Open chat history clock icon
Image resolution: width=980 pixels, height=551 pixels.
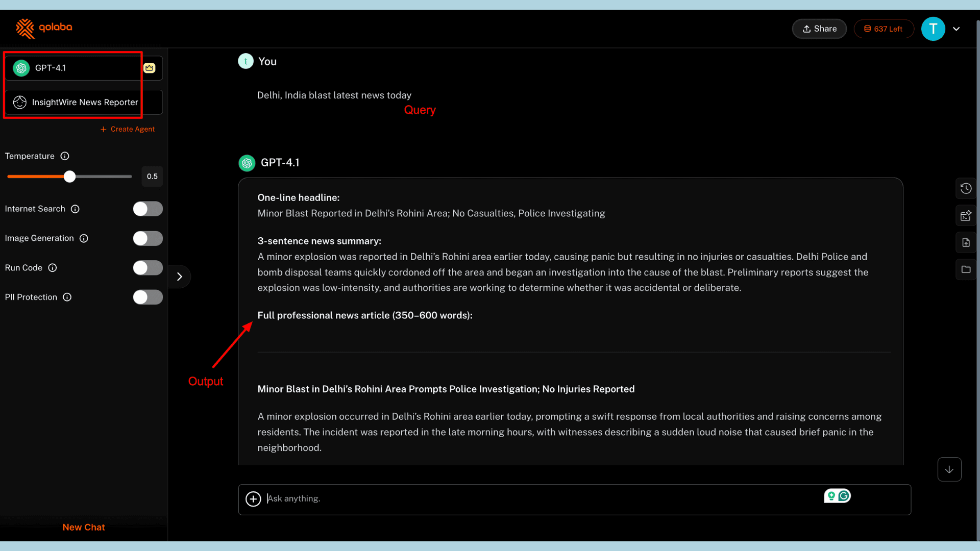[966, 188]
